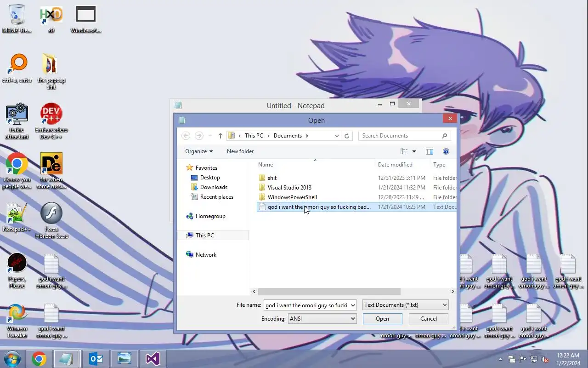Open the recent locations dropdown arrow
The height and width of the screenshot is (368, 588).
click(x=210, y=136)
